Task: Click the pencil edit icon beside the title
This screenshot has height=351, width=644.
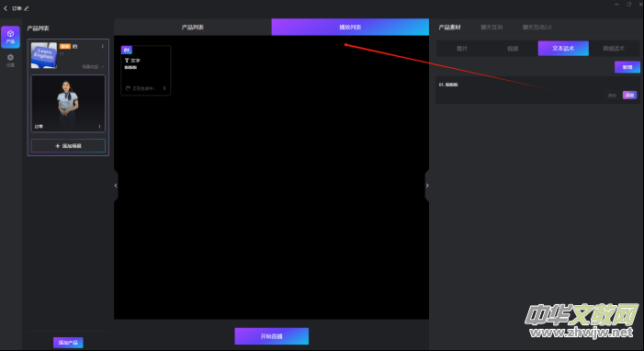Action: (27, 8)
